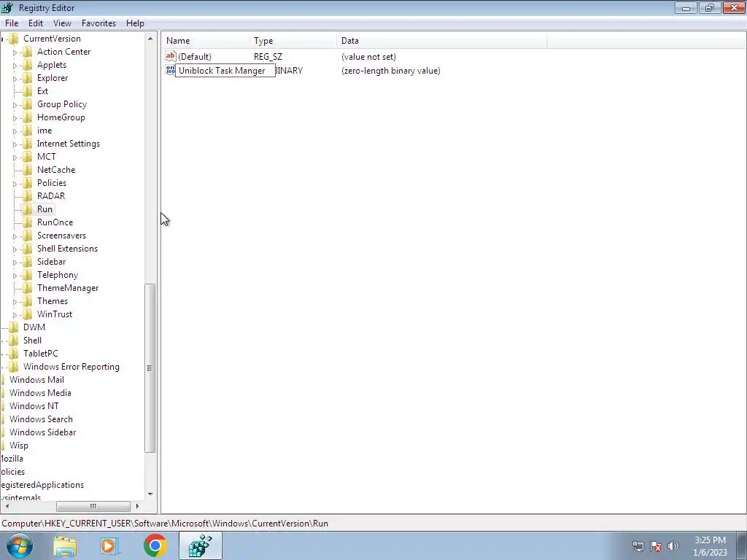Click the tree's scroll right arrow
The image size is (747, 560).
[138, 506]
